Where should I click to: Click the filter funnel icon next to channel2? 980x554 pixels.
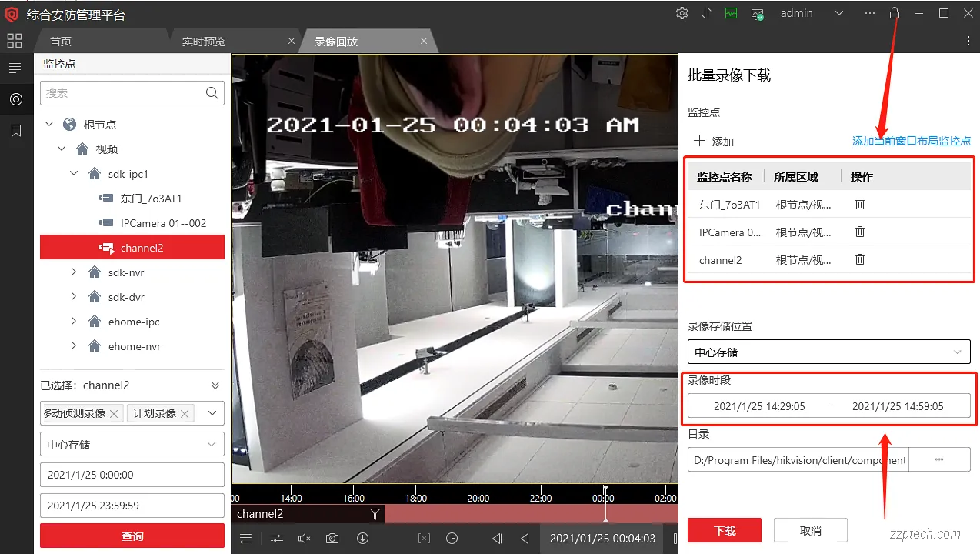(375, 514)
